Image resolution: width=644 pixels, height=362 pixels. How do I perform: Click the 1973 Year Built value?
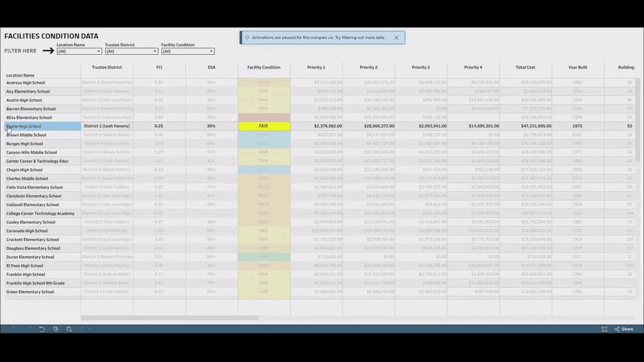577,127
